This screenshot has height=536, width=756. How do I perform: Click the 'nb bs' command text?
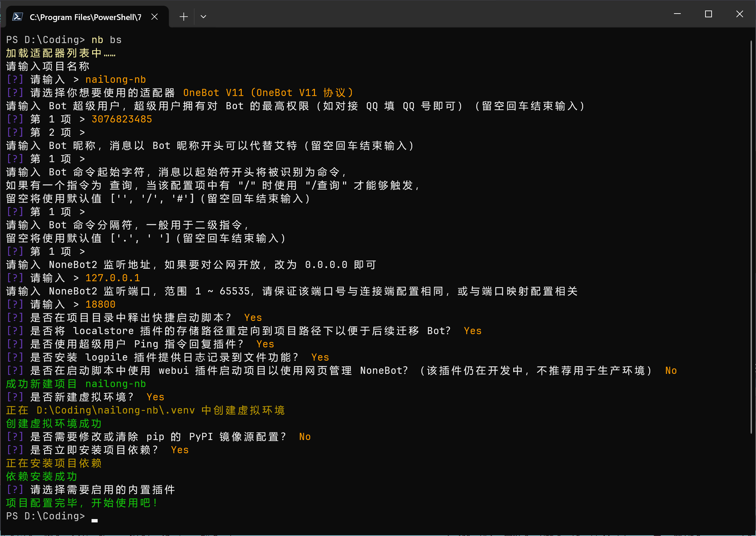coord(106,40)
